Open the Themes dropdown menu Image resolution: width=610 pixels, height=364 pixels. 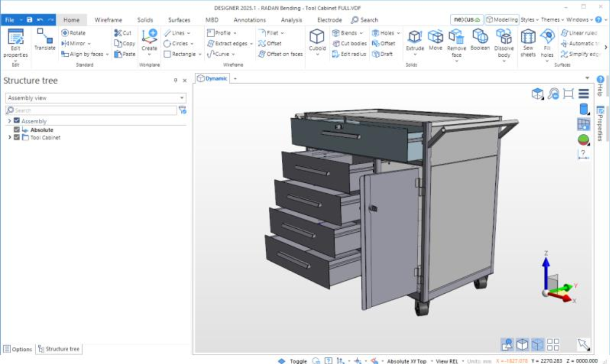coord(550,20)
